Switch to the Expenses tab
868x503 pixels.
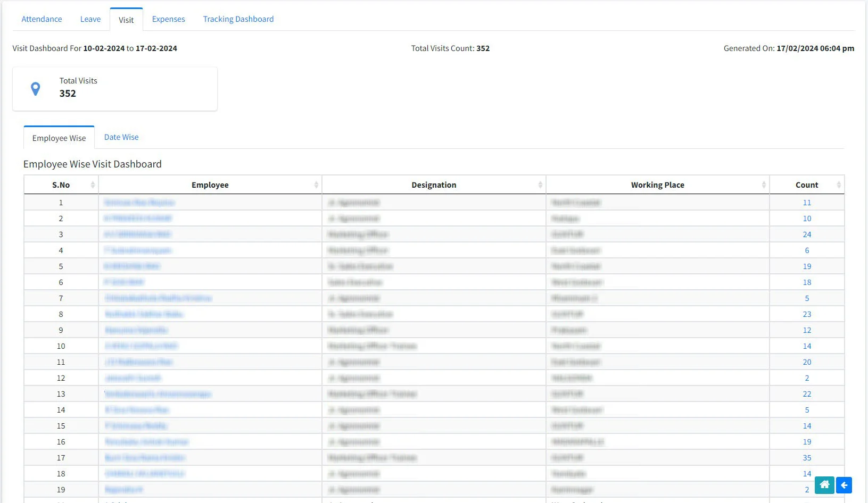point(168,19)
